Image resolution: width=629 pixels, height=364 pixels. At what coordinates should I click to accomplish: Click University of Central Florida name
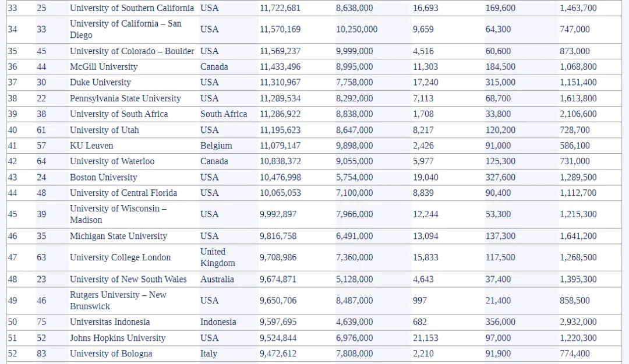[123, 193]
